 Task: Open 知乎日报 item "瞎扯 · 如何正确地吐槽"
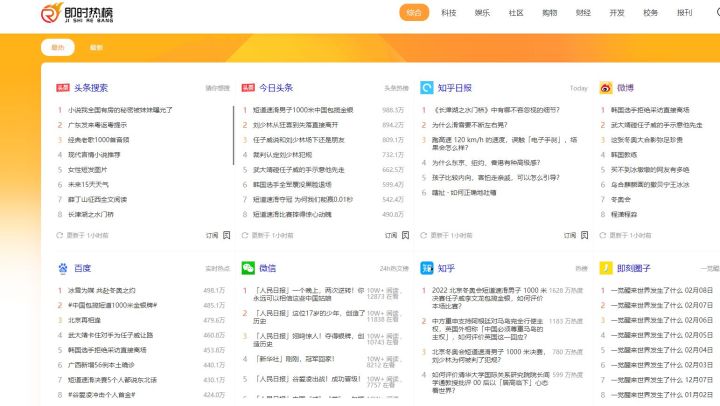click(x=464, y=192)
